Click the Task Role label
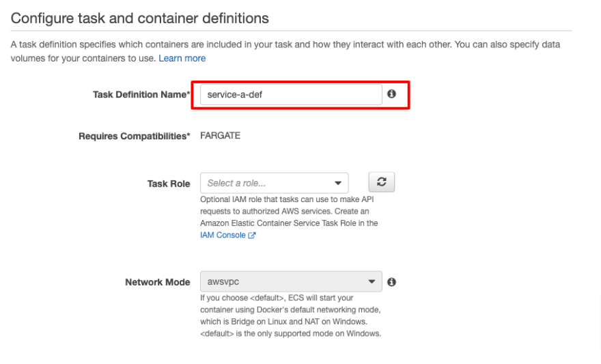The height and width of the screenshot is (364, 601). (x=169, y=184)
